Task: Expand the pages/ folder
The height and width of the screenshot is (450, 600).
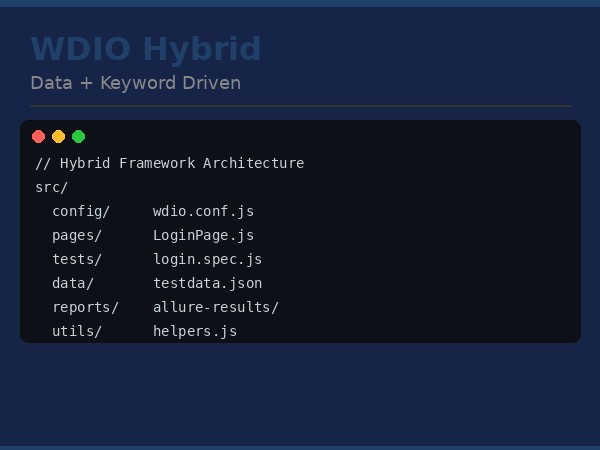Action: 77,235
